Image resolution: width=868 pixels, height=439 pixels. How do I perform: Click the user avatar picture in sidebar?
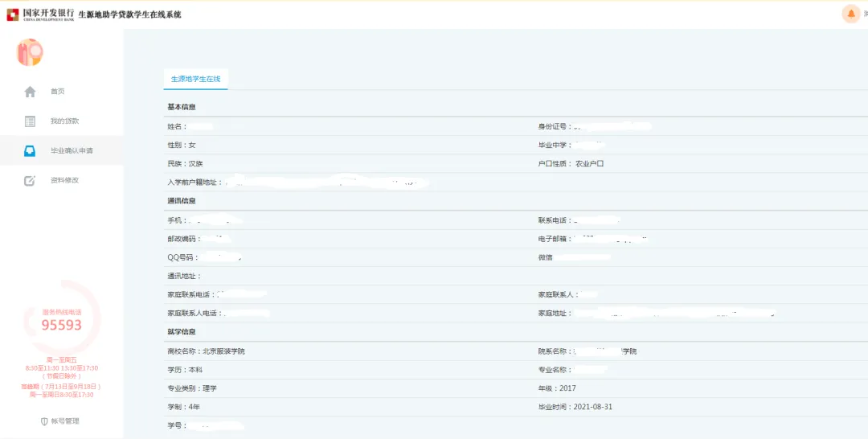click(30, 52)
